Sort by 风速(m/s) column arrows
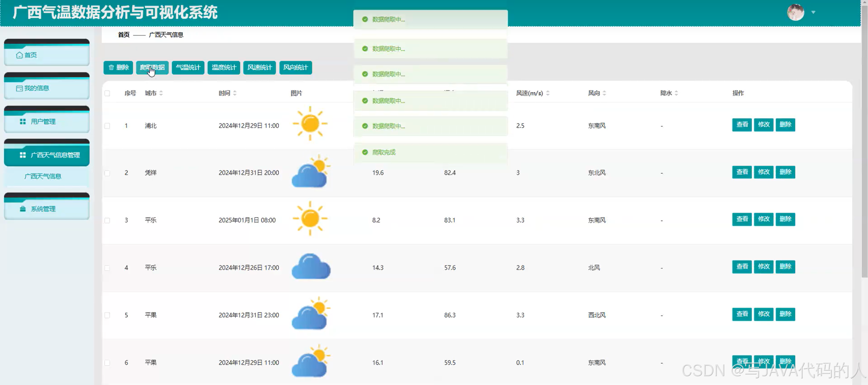This screenshot has height=385, width=868. (x=548, y=93)
